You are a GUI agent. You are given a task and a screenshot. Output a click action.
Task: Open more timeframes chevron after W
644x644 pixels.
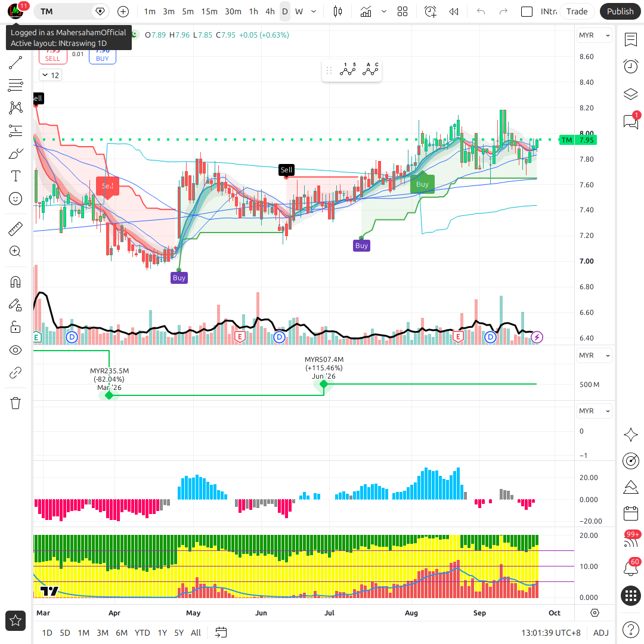pyautogui.click(x=314, y=11)
